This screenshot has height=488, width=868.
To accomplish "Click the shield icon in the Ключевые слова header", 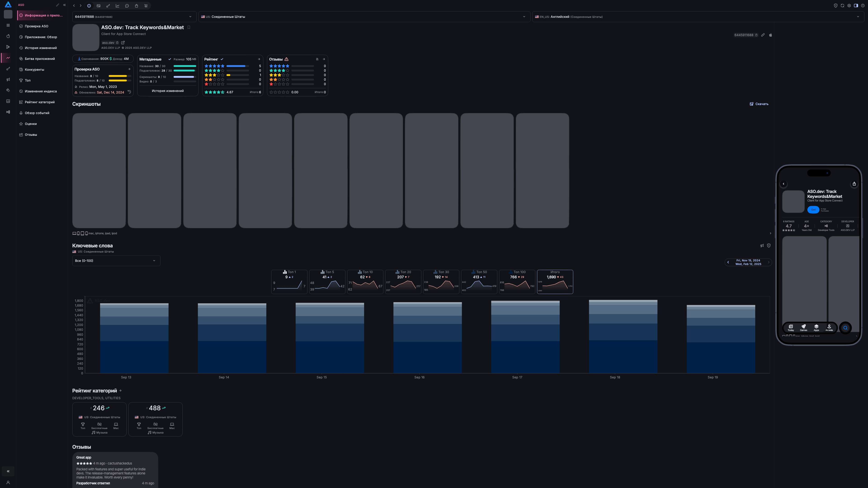I will click(x=769, y=246).
